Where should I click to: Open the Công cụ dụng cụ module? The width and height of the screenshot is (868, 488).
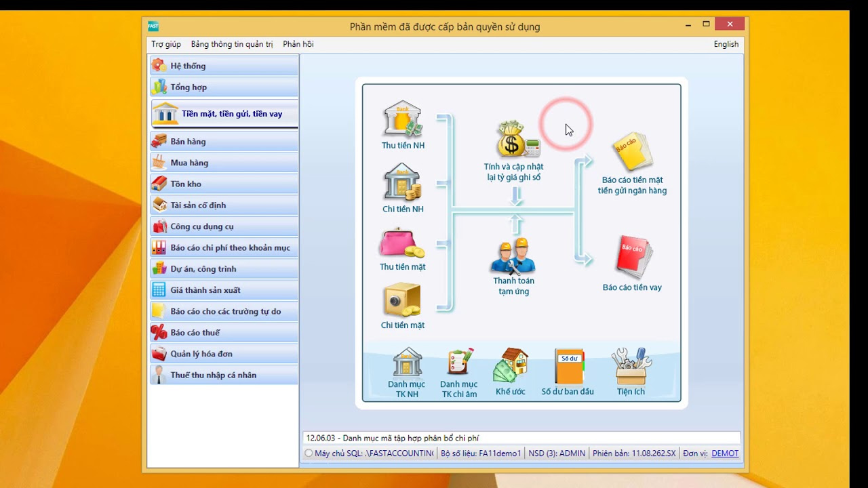(x=224, y=226)
